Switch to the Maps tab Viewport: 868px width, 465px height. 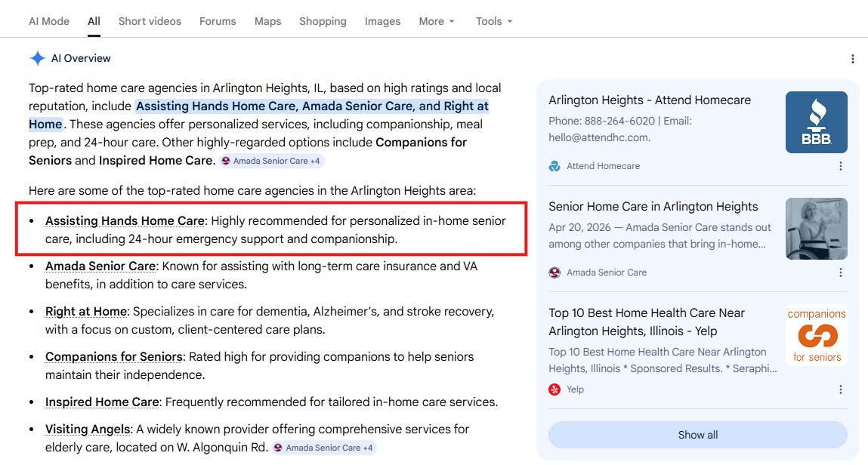tap(268, 21)
